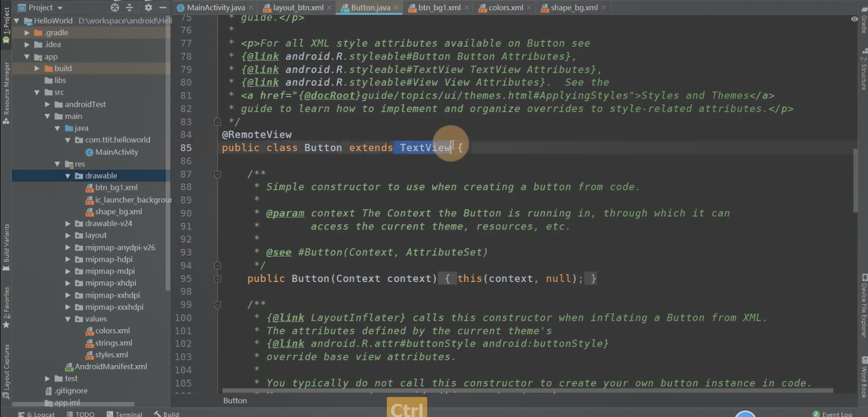
Task: Fold the Javadoc starting at line 87
Action: tap(217, 174)
